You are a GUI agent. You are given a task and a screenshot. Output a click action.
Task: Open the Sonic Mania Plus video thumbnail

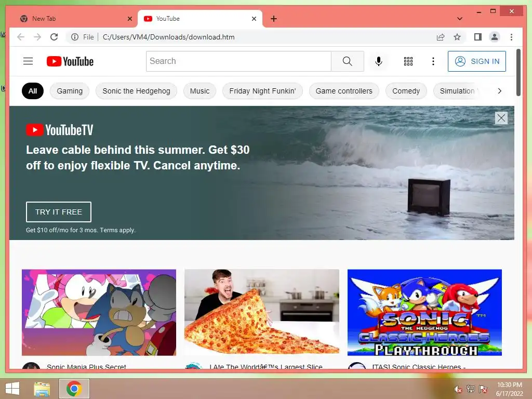[99, 312]
